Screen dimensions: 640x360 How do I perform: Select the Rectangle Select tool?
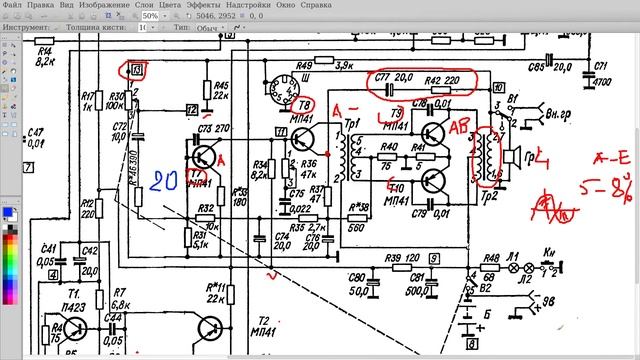(x=4, y=45)
